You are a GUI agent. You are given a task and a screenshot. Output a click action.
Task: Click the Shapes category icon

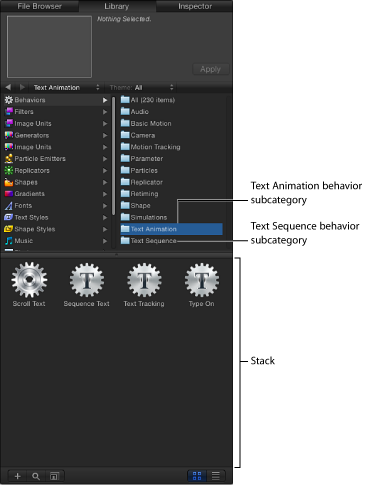click(9, 182)
